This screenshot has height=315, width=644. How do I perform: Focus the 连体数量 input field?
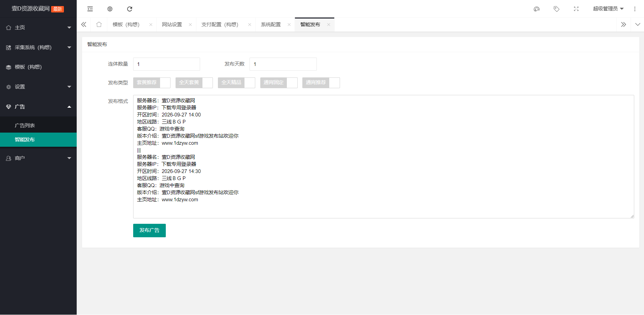click(x=166, y=64)
